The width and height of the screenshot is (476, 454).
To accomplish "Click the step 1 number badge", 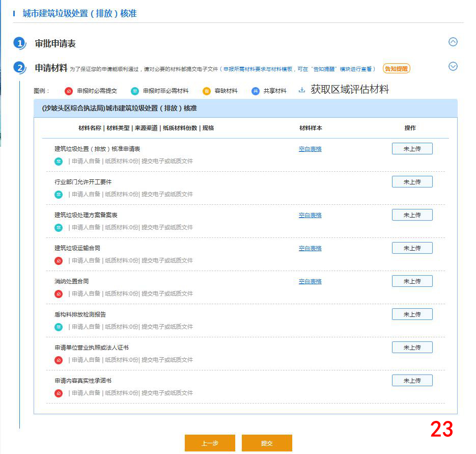I will pyautogui.click(x=20, y=43).
